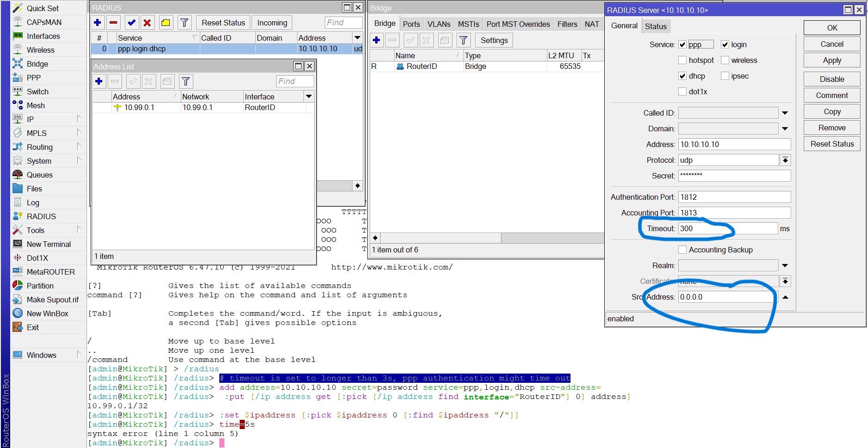
Task: Click the add (plus) icon in Bridge window
Action: [377, 40]
